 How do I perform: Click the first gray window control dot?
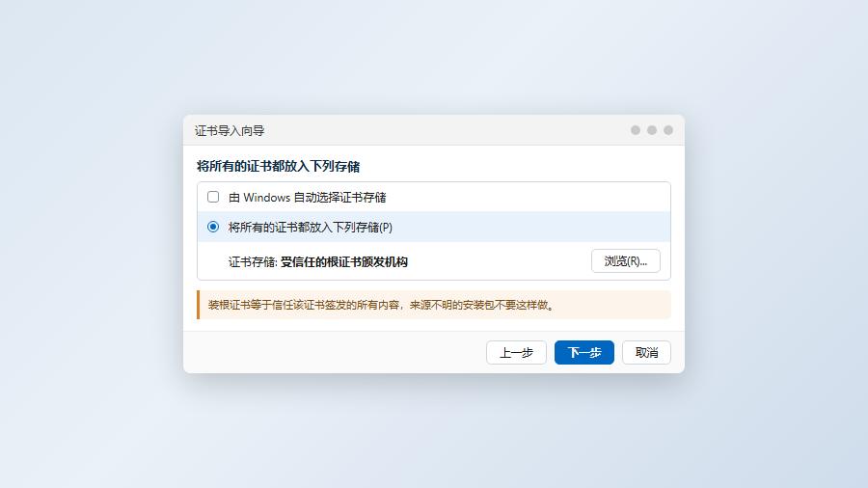(636, 130)
